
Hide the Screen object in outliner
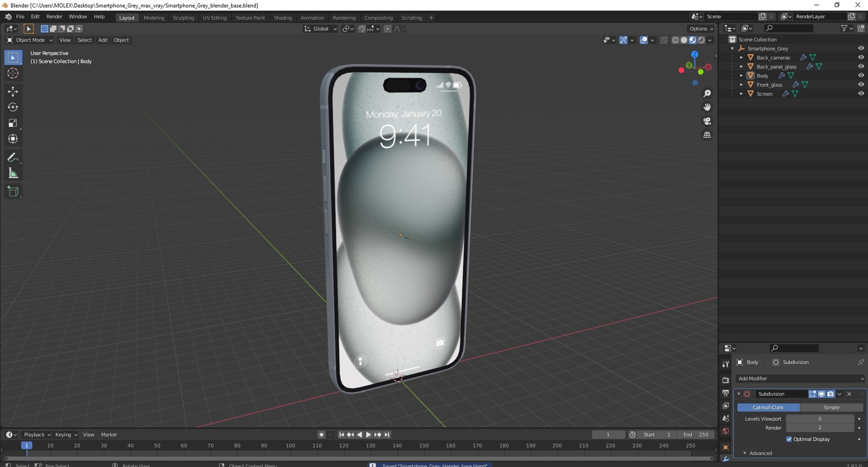tap(861, 94)
